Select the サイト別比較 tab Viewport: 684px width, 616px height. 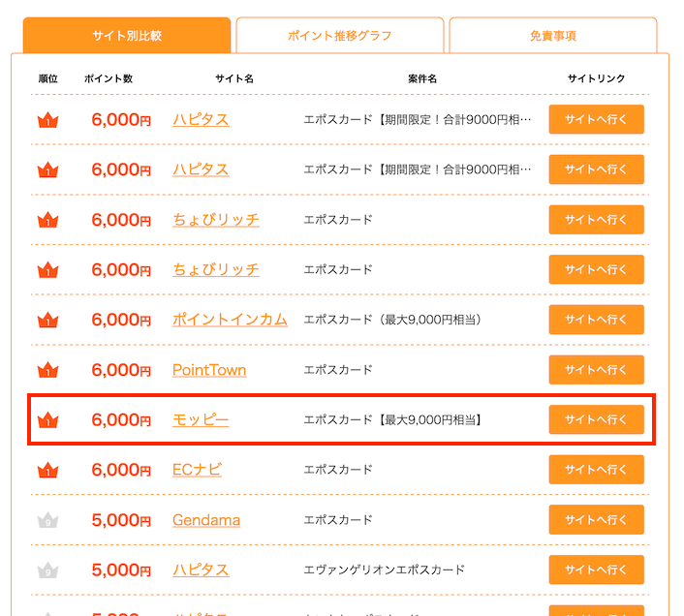pyautogui.click(x=127, y=36)
